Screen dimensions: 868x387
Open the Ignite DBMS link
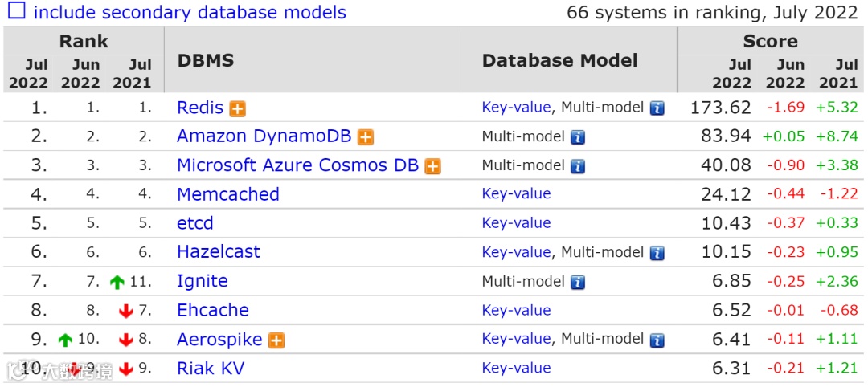pyautogui.click(x=203, y=281)
